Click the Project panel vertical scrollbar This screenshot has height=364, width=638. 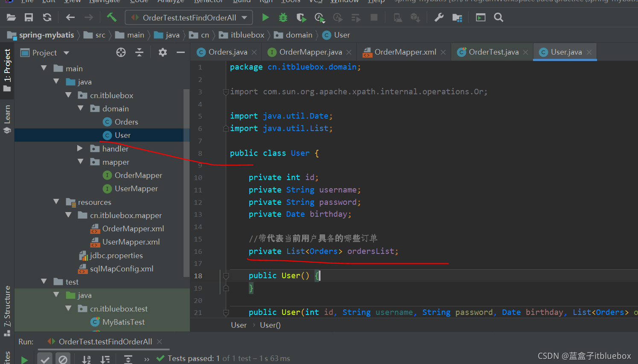[x=186, y=183]
